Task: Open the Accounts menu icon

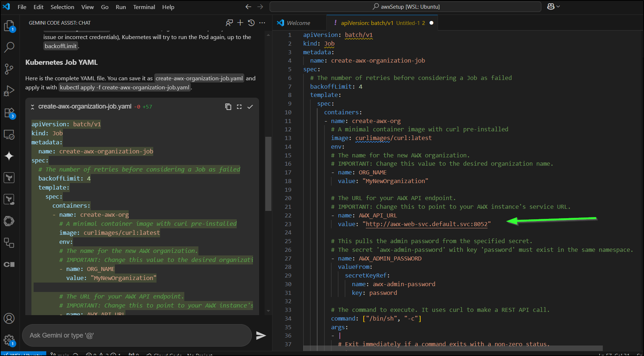Action: click(x=9, y=318)
